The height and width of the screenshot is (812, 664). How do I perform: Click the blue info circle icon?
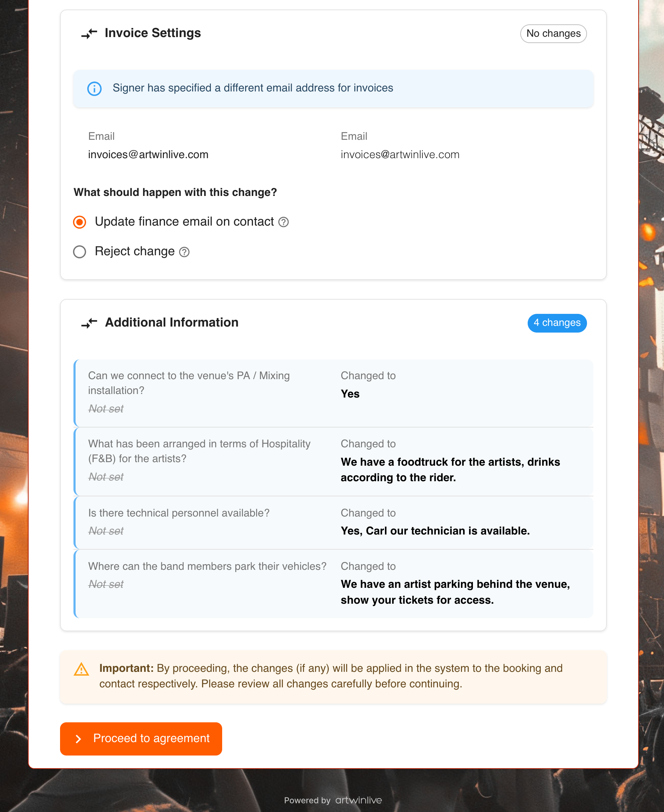pos(94,89)
